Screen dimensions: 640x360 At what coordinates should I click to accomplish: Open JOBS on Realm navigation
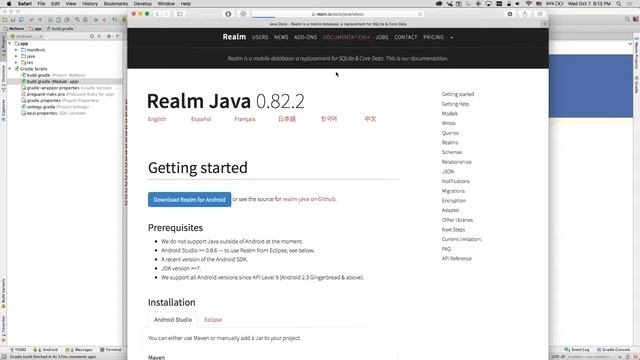[382, 37]
